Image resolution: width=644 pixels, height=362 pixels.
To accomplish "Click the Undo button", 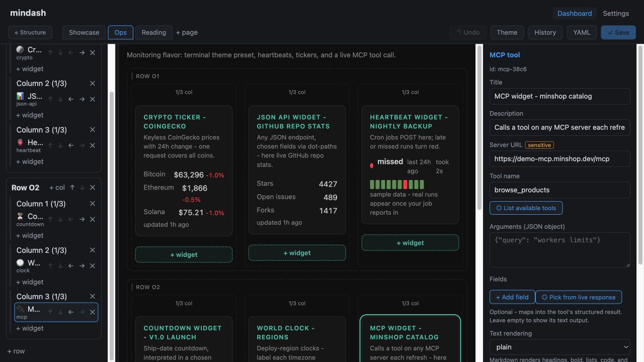I will (x=468, y=32).
